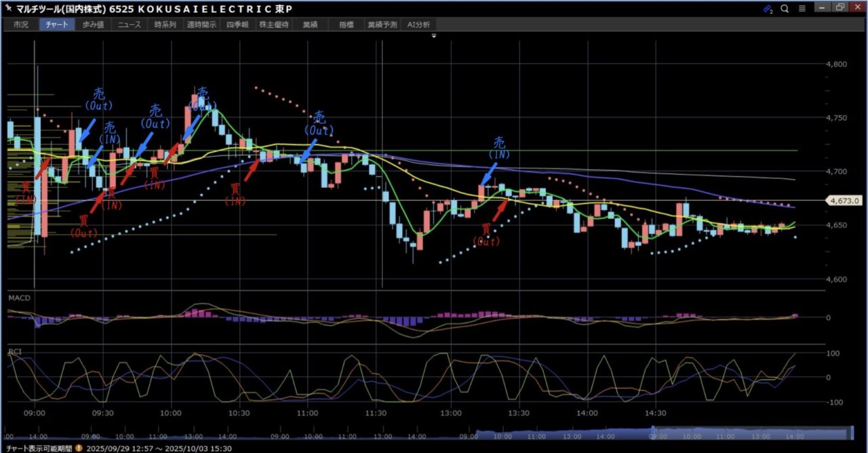Minimize the multi-tool window
This screenshot has width=868, height=453.
pyautogui.click(x=823, y=8)
